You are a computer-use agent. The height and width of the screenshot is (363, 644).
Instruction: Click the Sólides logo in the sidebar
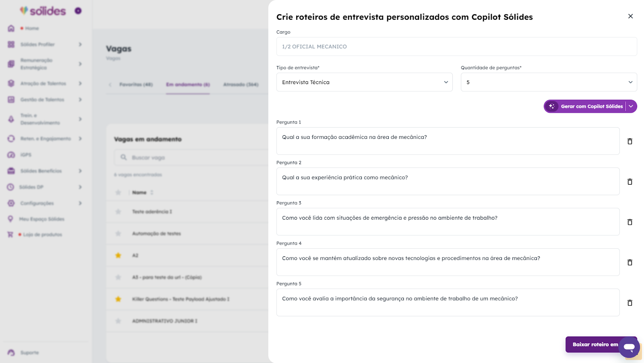tap(43, 11)
